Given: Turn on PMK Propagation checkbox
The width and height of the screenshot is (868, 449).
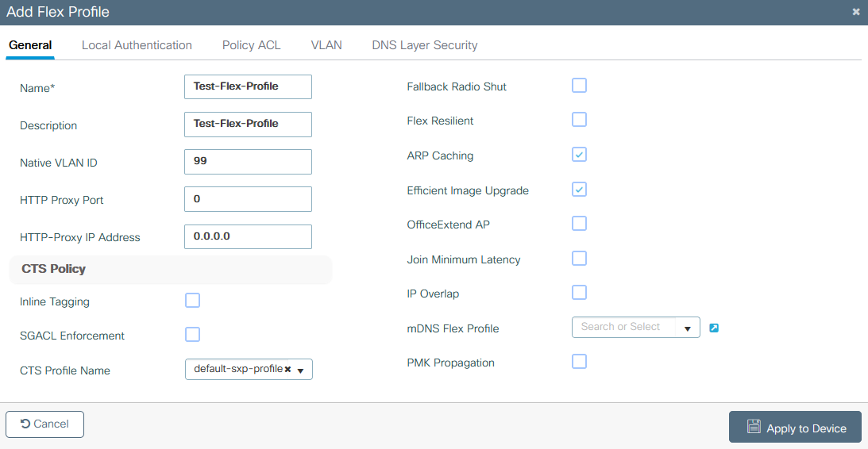Looking at the screenshot, I should coord(580,362).
